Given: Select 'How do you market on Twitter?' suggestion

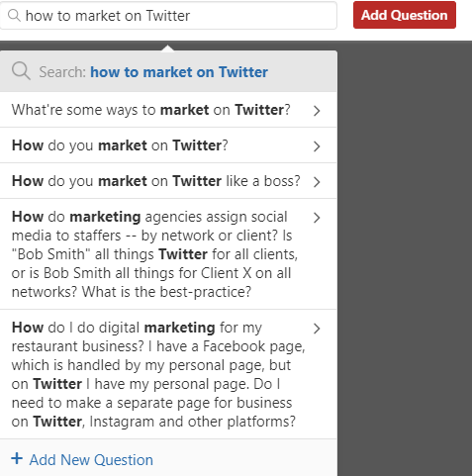Looking at the screenshot, I should click(x=168, y=145).
